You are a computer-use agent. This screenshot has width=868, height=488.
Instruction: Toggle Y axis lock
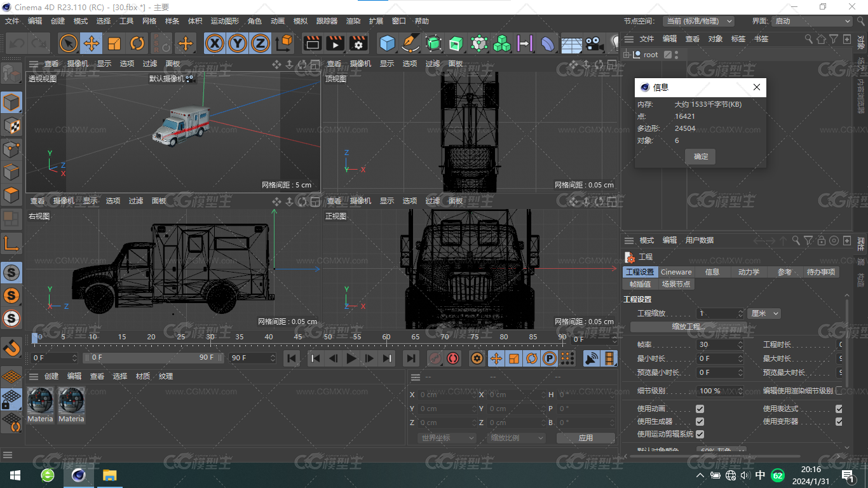238,43
